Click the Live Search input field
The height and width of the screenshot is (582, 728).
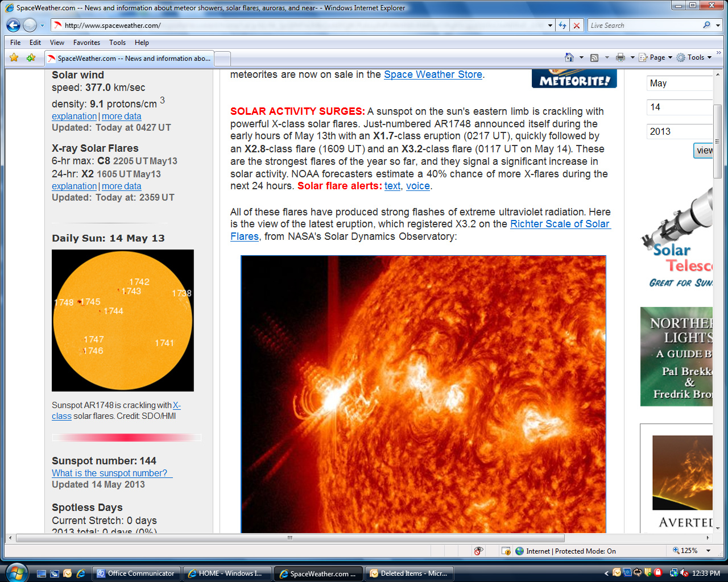[644, 26]
